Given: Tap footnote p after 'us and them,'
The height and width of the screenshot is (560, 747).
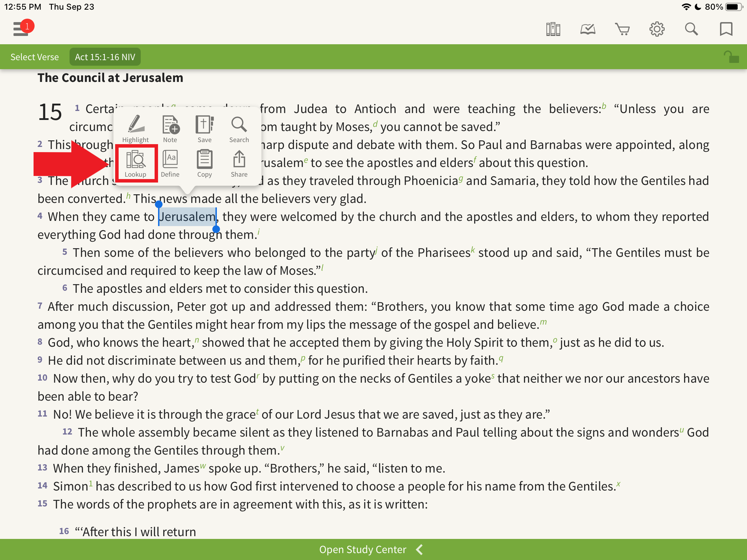Looking at the screenshot, I should pos(303,358).
